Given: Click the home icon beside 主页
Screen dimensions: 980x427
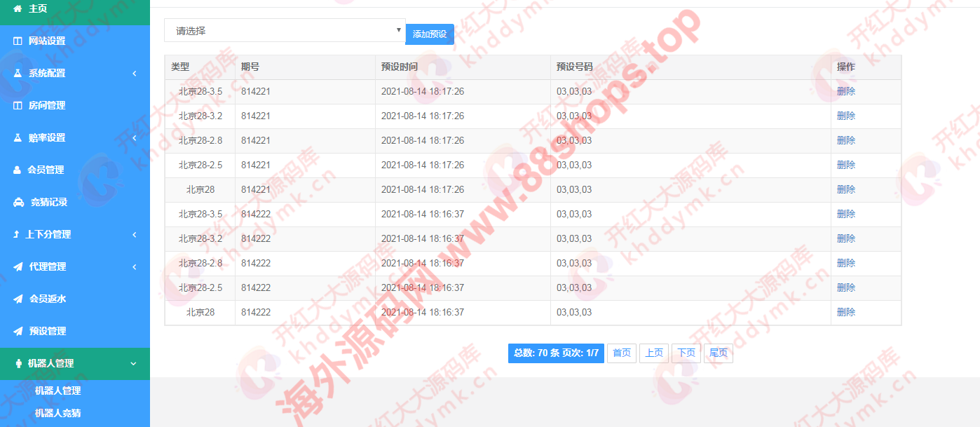Looking at the screenshot, I should 18,8.
